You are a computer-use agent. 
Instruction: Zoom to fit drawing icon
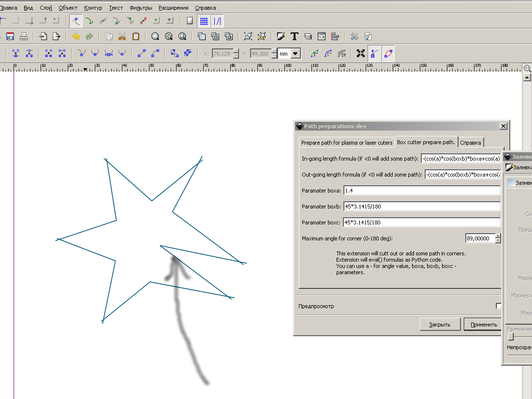[169, 36]
